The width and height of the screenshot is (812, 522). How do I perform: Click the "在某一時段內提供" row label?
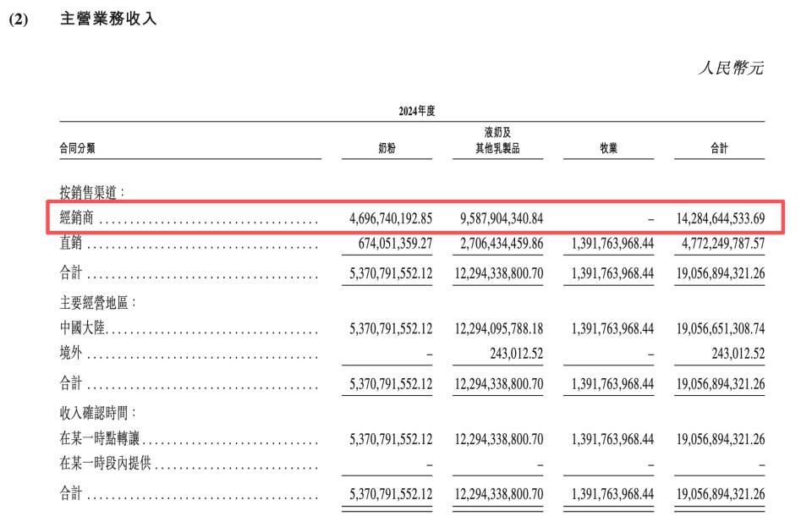point(105,464)
